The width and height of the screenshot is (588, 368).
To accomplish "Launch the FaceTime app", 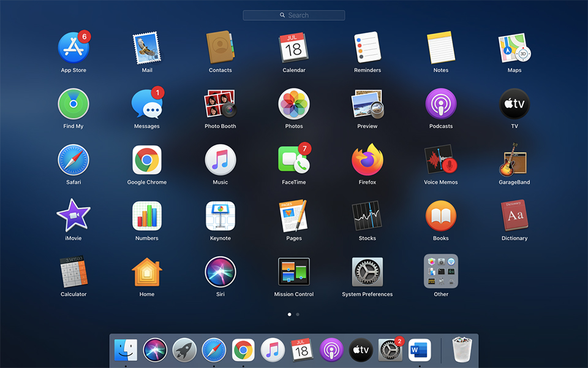I will 294,160.
